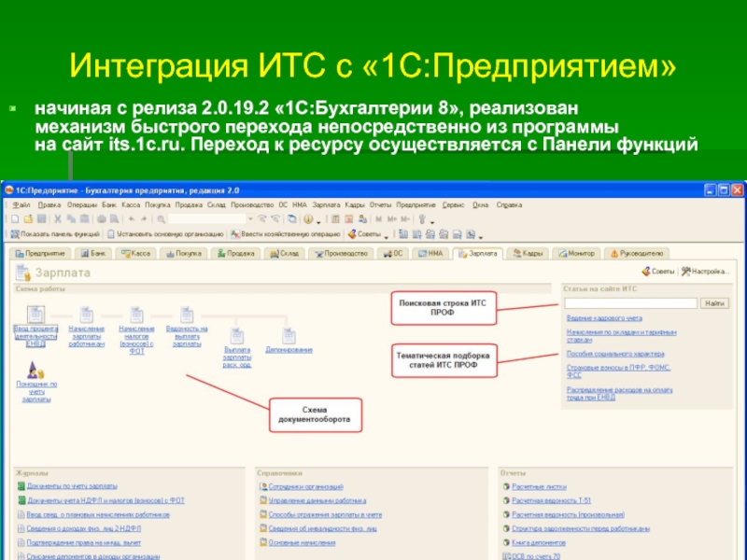Click the Search magnifier toolbar icon
747x560 pixels.
point(161,219)
